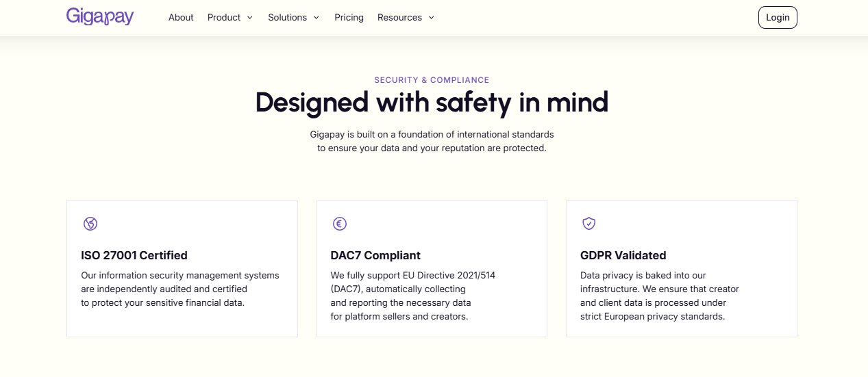Click the text 'Gigapay is built on a foundation'
This screenshot has height=377, width=868.
point(380,134)
